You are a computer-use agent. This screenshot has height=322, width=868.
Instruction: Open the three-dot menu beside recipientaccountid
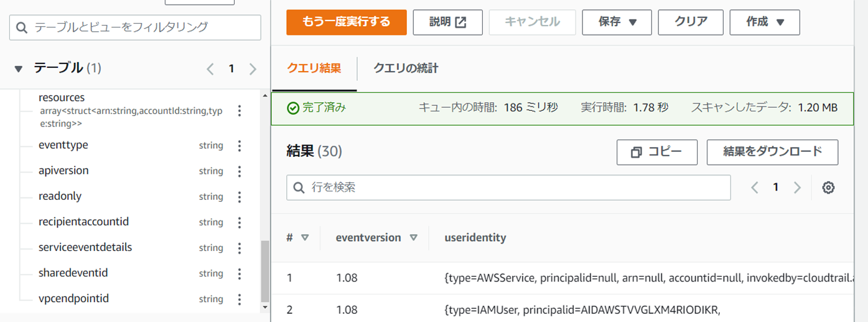[x=240, y=222]
